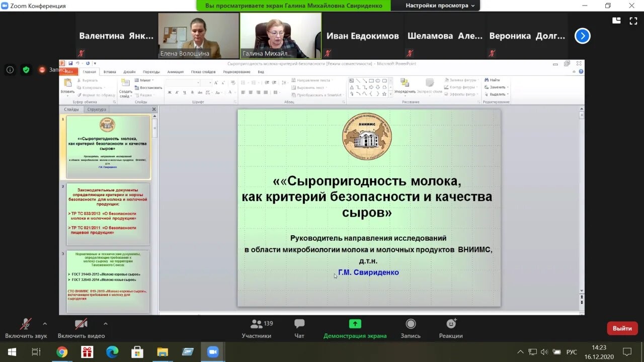Open the Zoom Chat panel

pyautogui.click(x=299, y=328)
